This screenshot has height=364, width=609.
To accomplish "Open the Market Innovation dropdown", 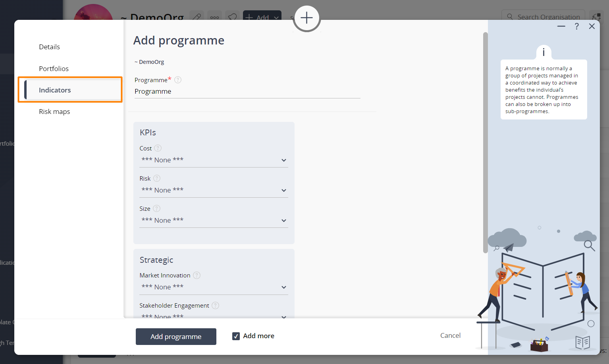I will click(214, 287).
